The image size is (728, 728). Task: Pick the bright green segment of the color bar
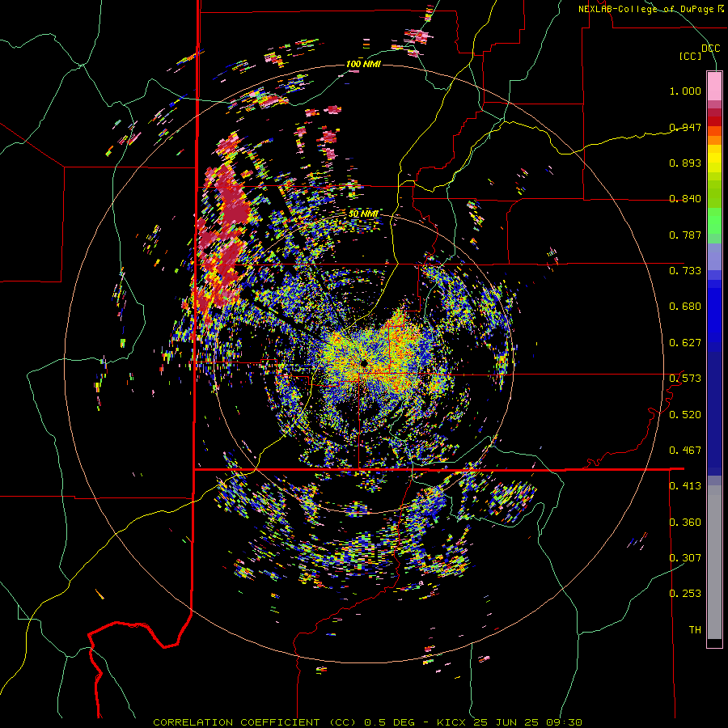tap(714, 221)
